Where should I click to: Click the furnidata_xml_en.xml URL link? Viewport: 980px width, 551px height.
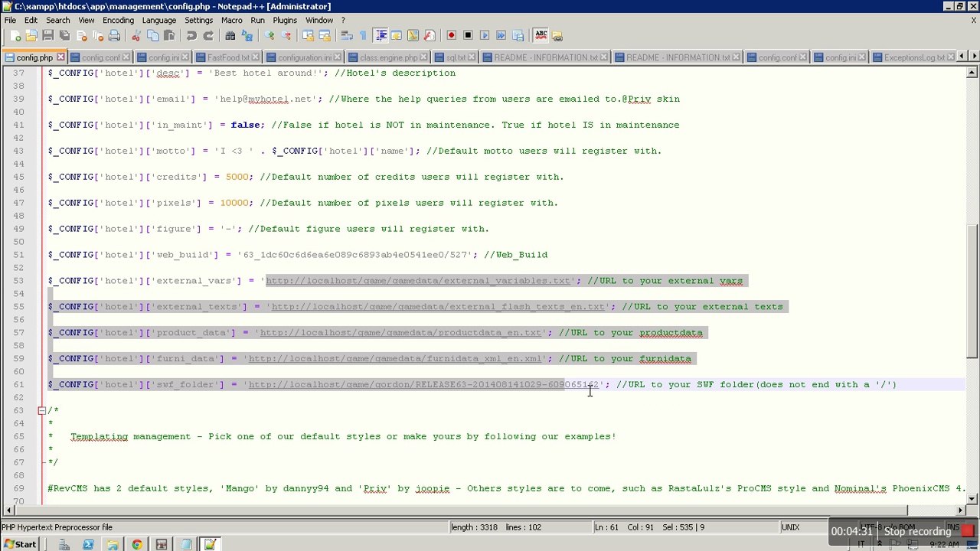click(395, 359)
